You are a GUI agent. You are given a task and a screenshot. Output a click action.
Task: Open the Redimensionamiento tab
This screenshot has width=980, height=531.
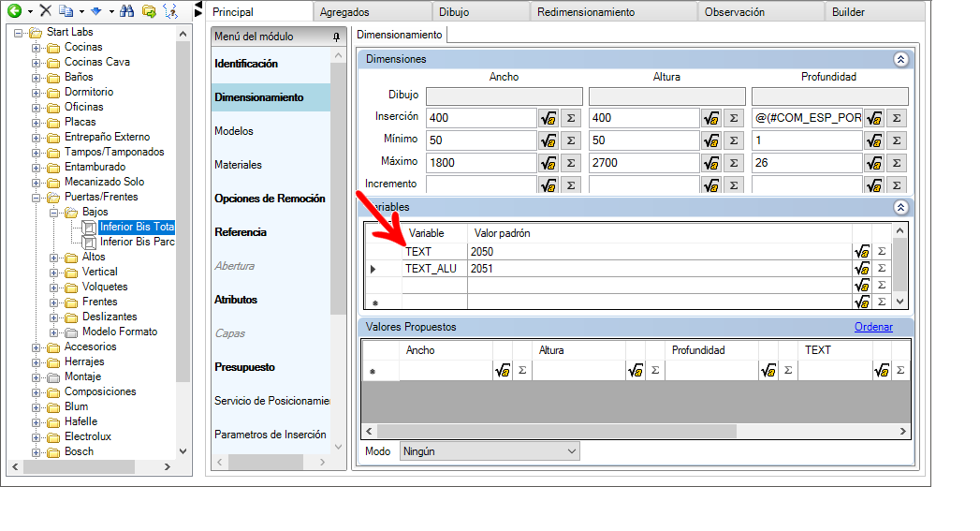click(x=586, y=12)
